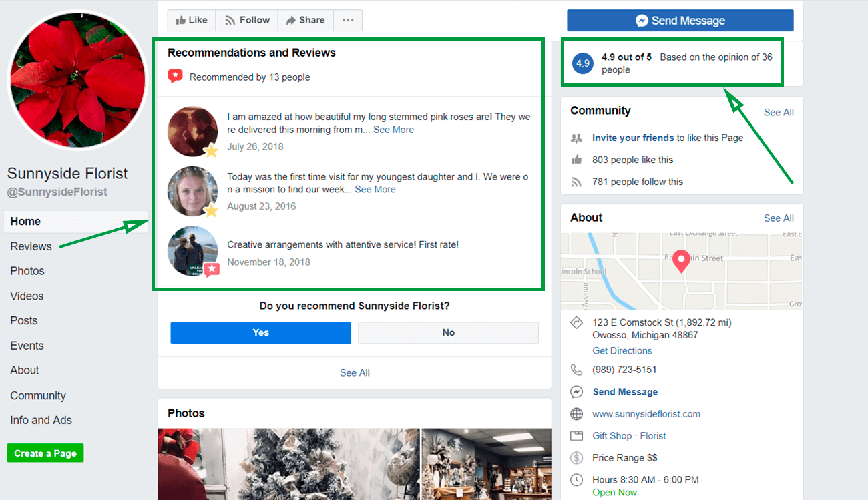Open the shop interior photo thumbnail
This screenshot has width=868, height=500.
tap(487, 464)
